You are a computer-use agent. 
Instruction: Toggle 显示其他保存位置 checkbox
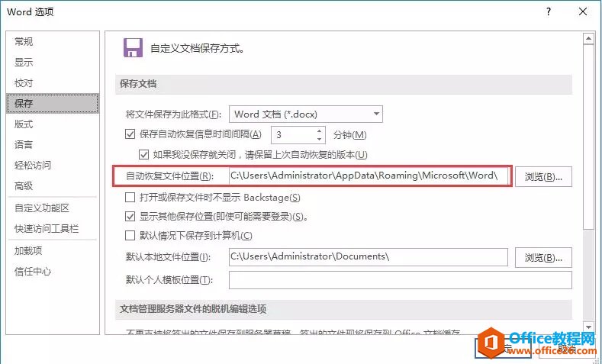point(130,217)
